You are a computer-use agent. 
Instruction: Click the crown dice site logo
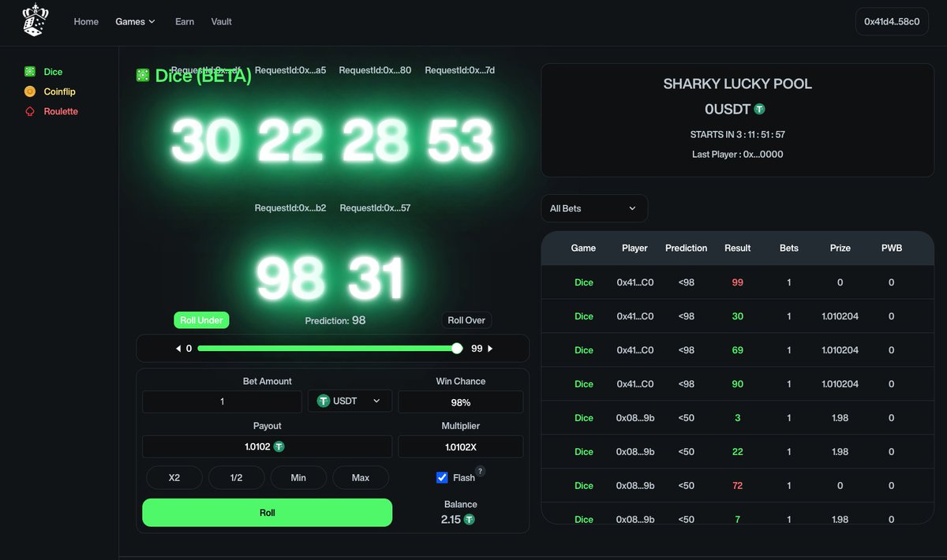(36, 21)
